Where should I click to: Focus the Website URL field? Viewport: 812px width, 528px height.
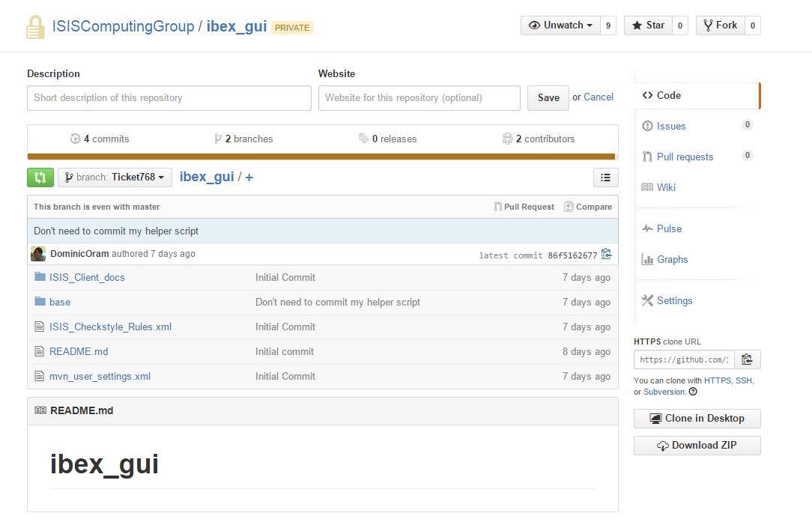pyautogui.click(x=419, y=98)
